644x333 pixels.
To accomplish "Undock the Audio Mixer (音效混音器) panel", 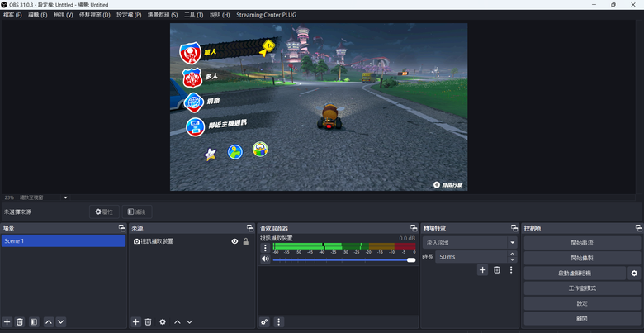I will 414,228.
